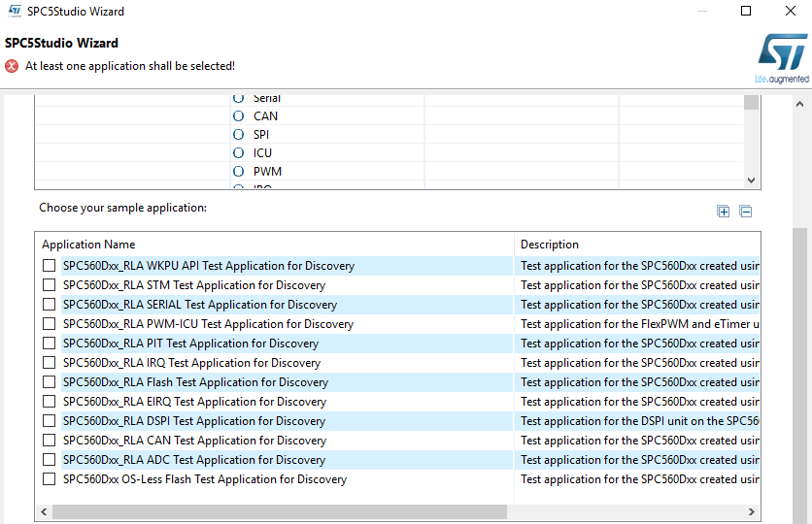Select 'SPC560Dxx_RLA EIRQ Test Application for Discovery' text

194,402
